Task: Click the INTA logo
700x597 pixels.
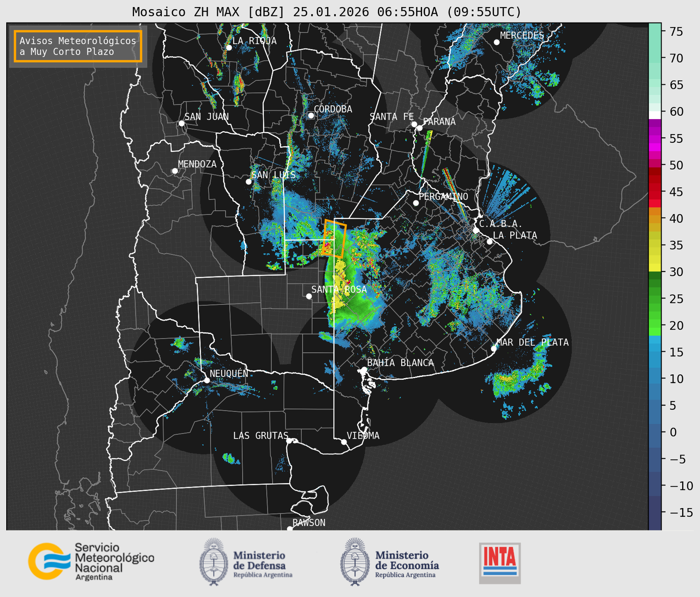Action: pos(500,563)
